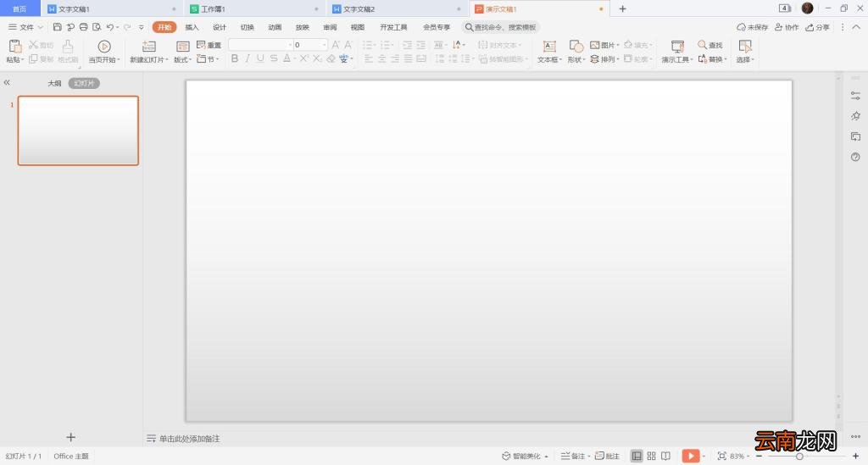868x465 pixels.
Task: Click the Save icon in quick access toolbar
Action: click(57, 27)
